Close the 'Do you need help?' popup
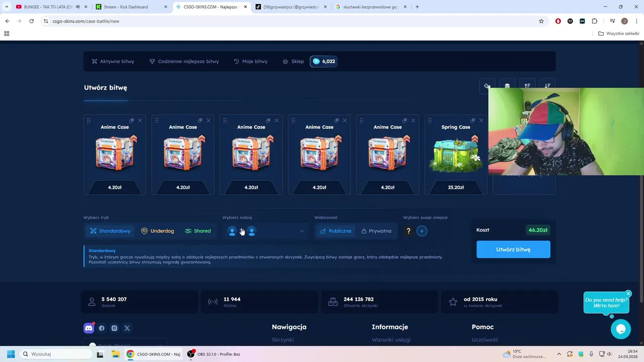The height and width of the screenshot is (362, 644). (628, 294)
